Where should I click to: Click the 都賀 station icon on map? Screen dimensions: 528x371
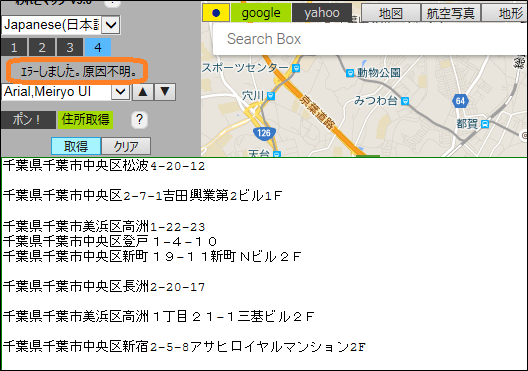click(x=485, y=124)
